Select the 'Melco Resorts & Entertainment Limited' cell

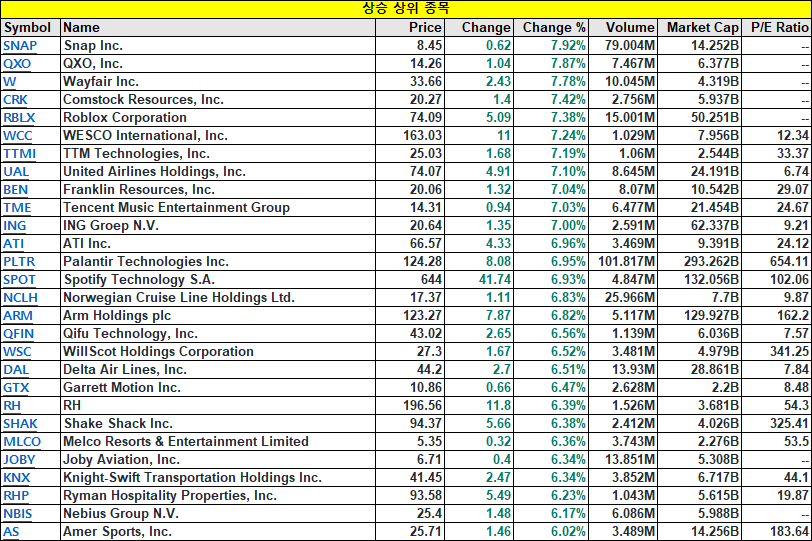[x=218, y=442]
